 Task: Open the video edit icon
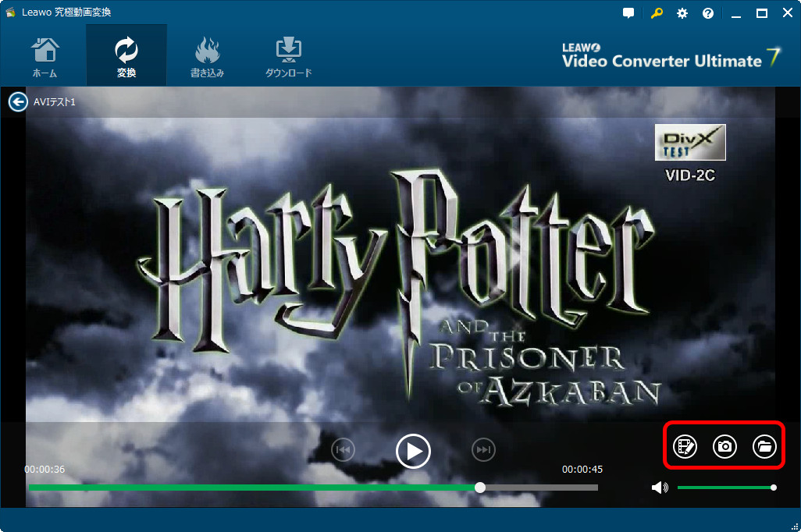pyautogui.click(x=685, y=447)
